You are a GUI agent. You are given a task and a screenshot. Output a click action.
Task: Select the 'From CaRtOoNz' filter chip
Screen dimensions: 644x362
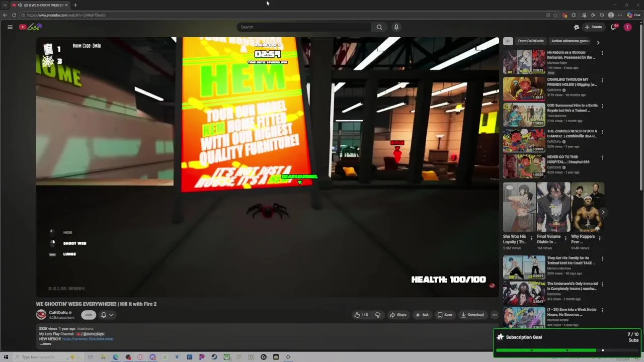(x=531, y=41)
